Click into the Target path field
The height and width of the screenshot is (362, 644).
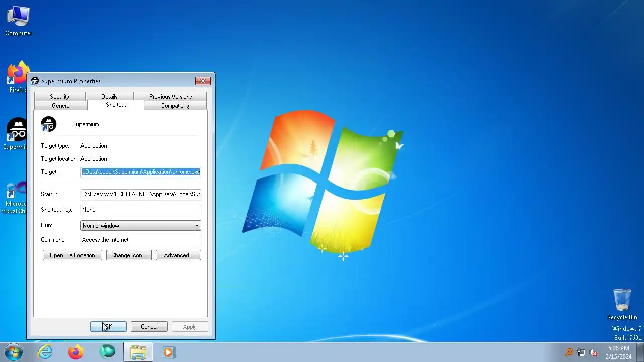point(141,172)
